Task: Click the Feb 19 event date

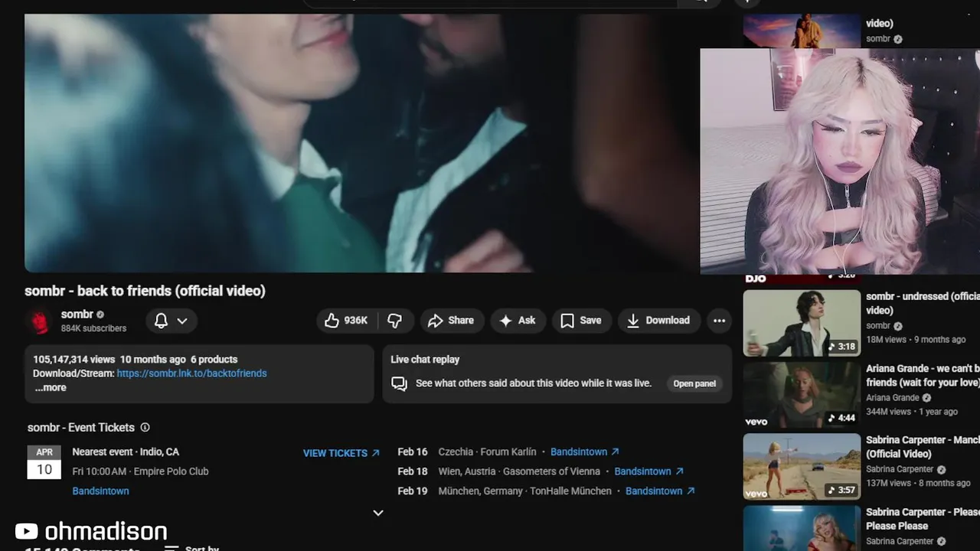Action: pos(413,491)
